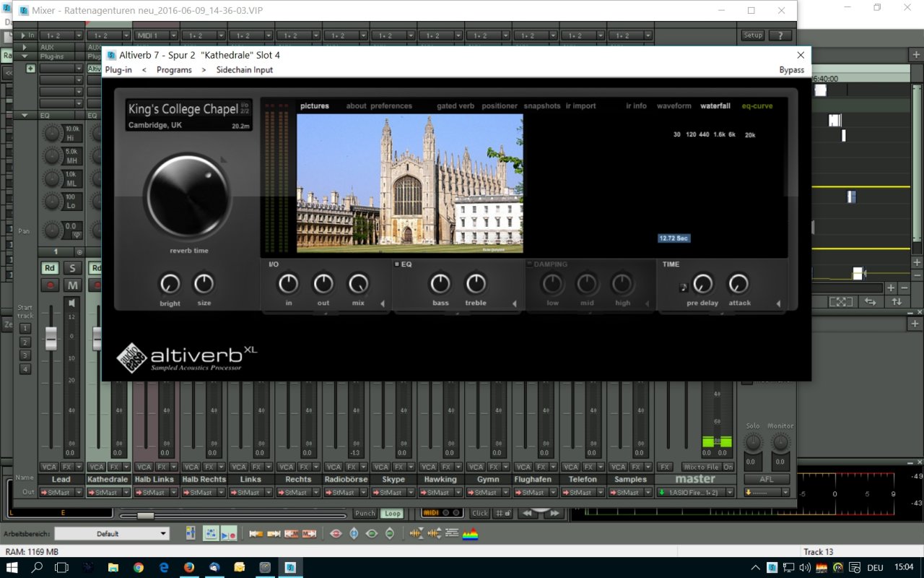Click the vertical arrows zoom icon
The image size is (924, 578).
click(897, 302)
